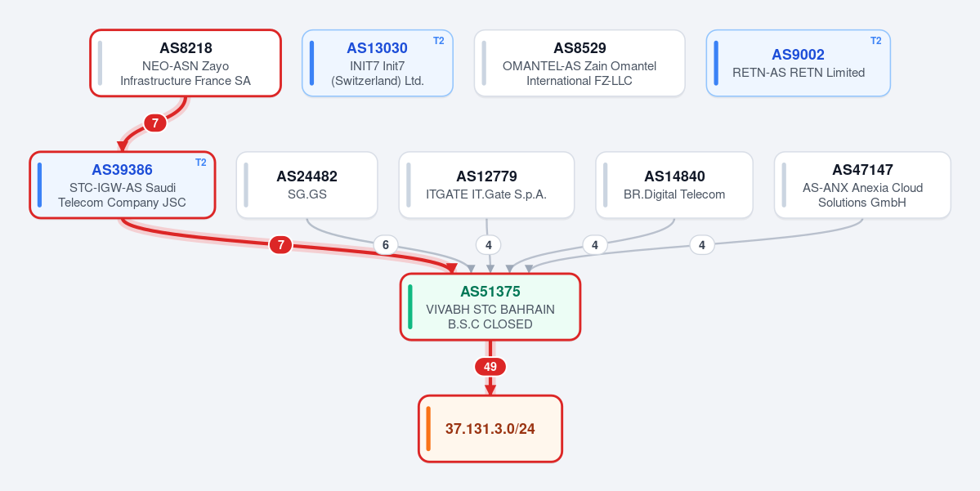The image size is (980, 491).
Task: Click the 4 badge on AS14840 edge
Action: 594,245
